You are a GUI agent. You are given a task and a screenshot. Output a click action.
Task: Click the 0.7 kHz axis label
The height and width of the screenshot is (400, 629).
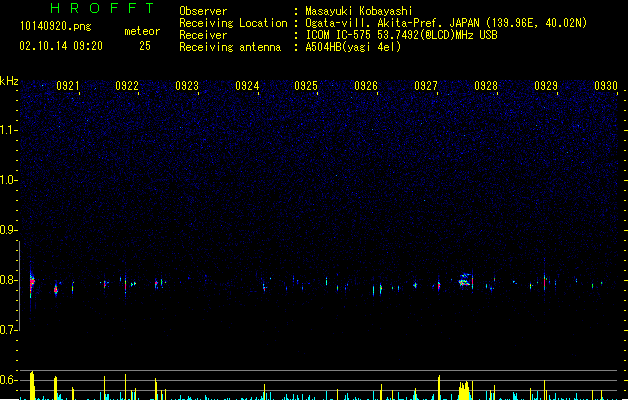pyautogui.click(x=8, y=330)
